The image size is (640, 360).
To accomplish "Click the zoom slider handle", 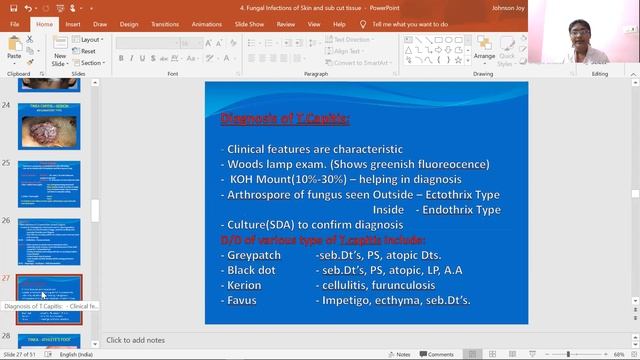I will (x=568, y=354).
